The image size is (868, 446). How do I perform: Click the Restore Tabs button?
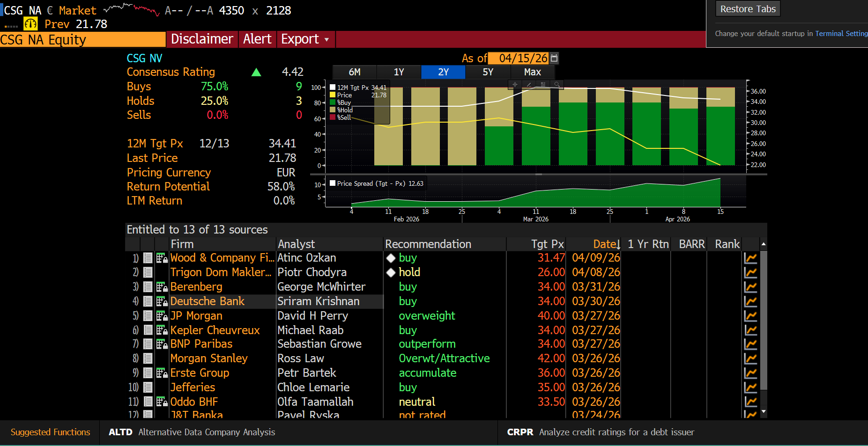click(x=748, y=9)
